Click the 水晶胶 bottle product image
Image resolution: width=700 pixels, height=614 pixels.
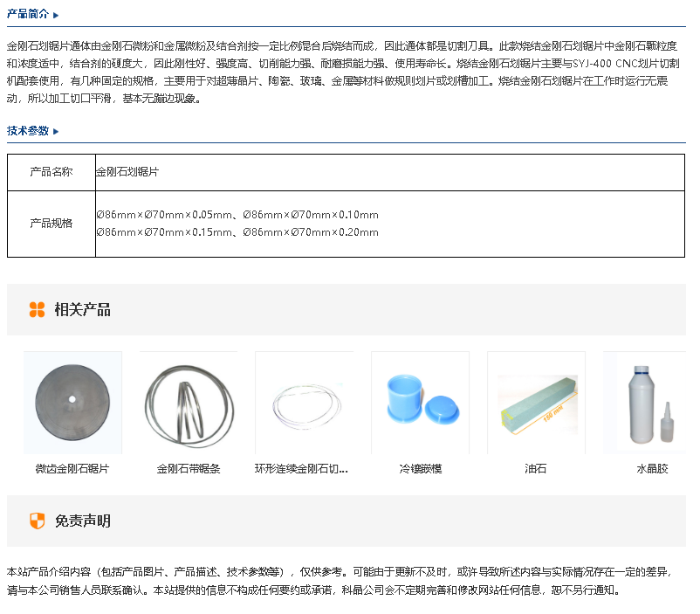[650, 403]
